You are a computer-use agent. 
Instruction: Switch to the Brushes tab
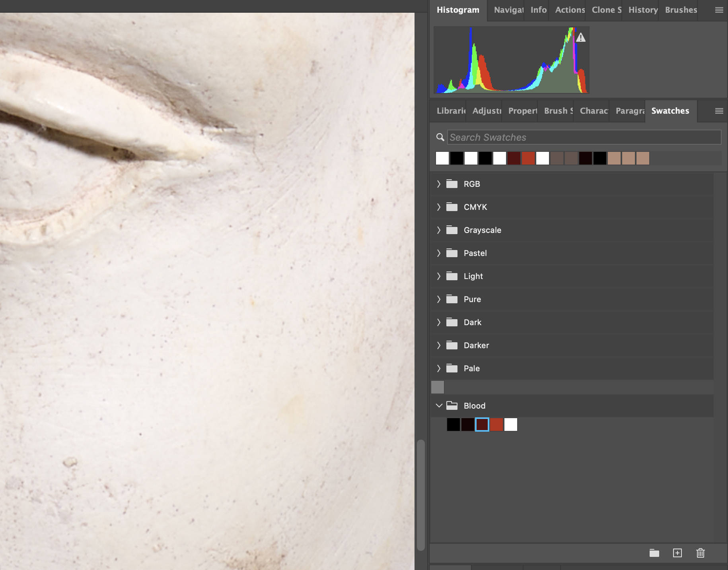tap(681, 10)
